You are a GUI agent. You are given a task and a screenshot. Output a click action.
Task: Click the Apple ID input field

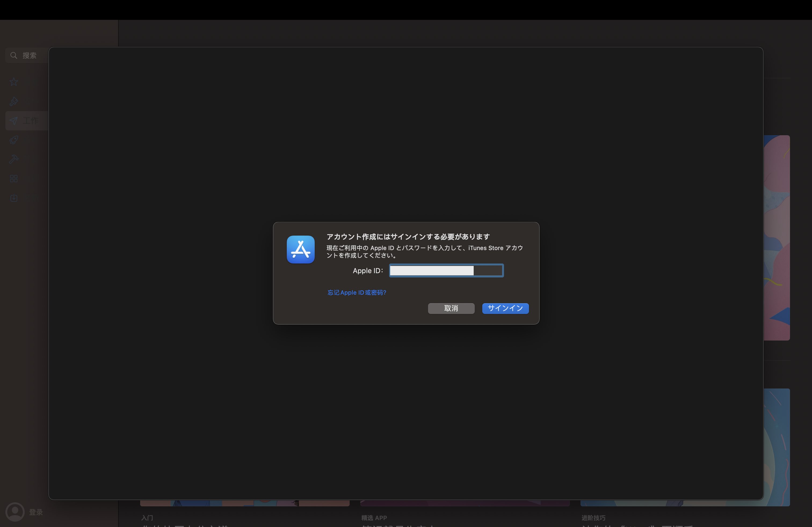tap(446, 271)
